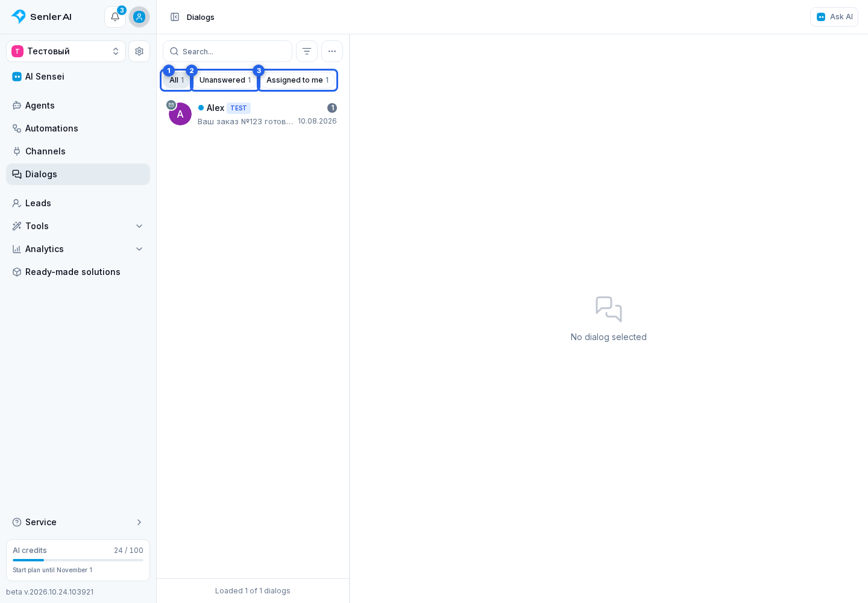Click the TEST tag on Alex

(x=239, y=109)
